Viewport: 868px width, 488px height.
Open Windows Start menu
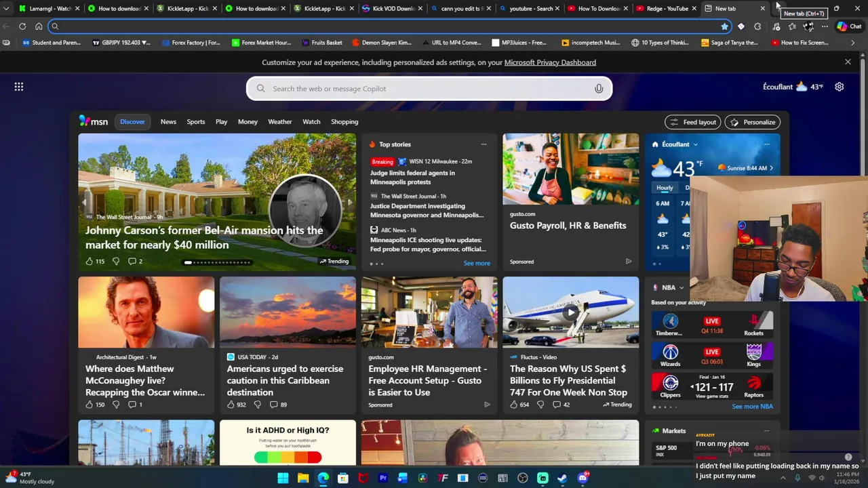pyautogui.click(x=283, y=479)
